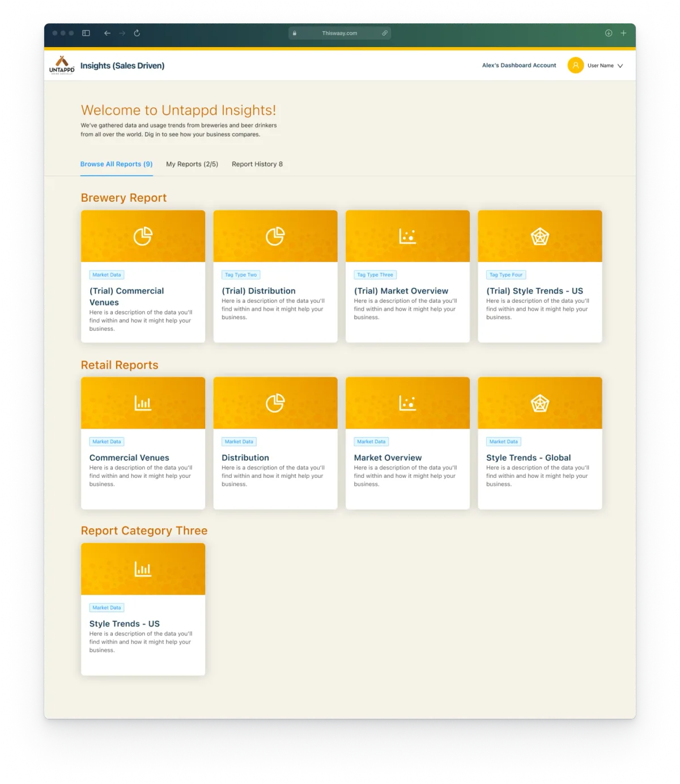
Task: Click the Retail Reports section heading
Action: pyautogui.click(x=120, y=365)
